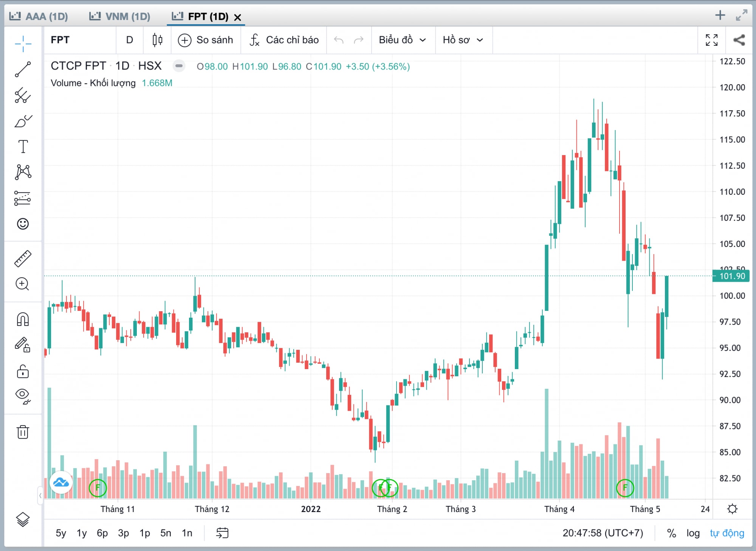756x551 pixels.
Task: Switch to the VNM (1D) tab
Action: tap(120, 16)
